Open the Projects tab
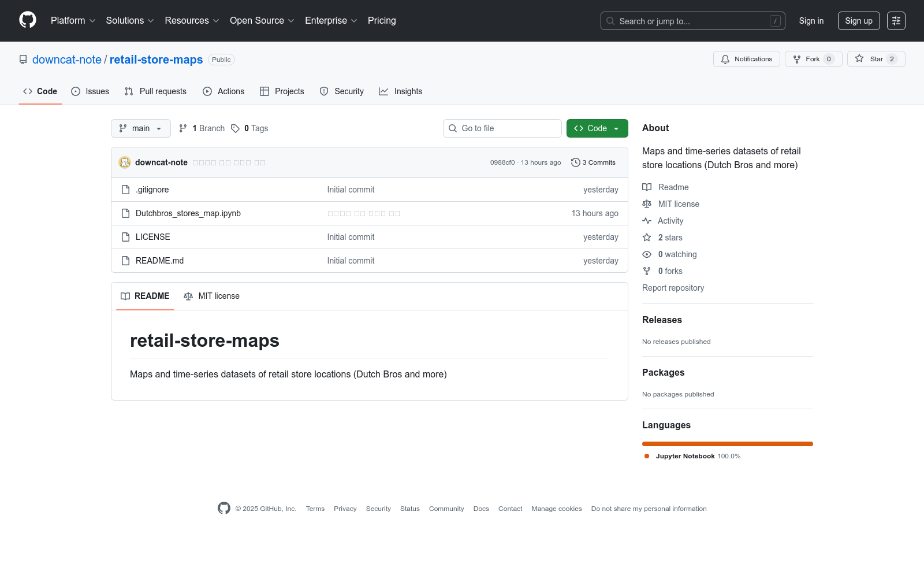 click(282, 91)
